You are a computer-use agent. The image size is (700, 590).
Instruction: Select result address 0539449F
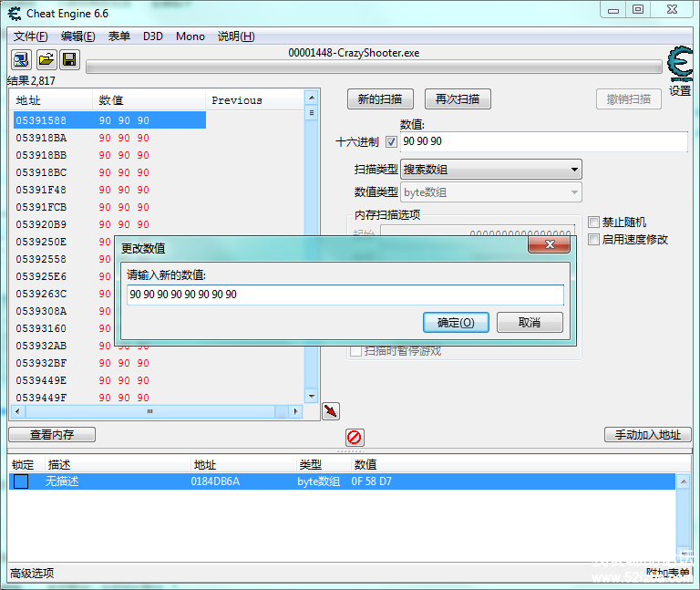41,398
